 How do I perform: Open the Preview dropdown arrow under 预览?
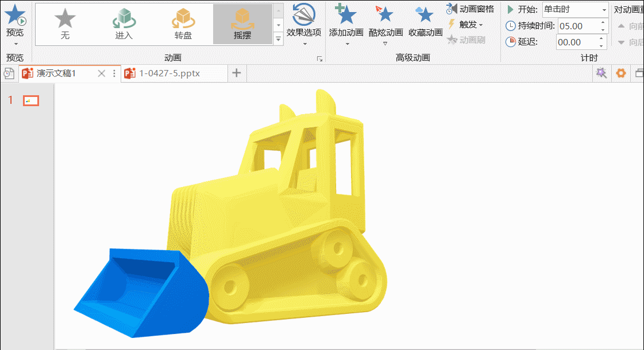click(x=16, y=44)
